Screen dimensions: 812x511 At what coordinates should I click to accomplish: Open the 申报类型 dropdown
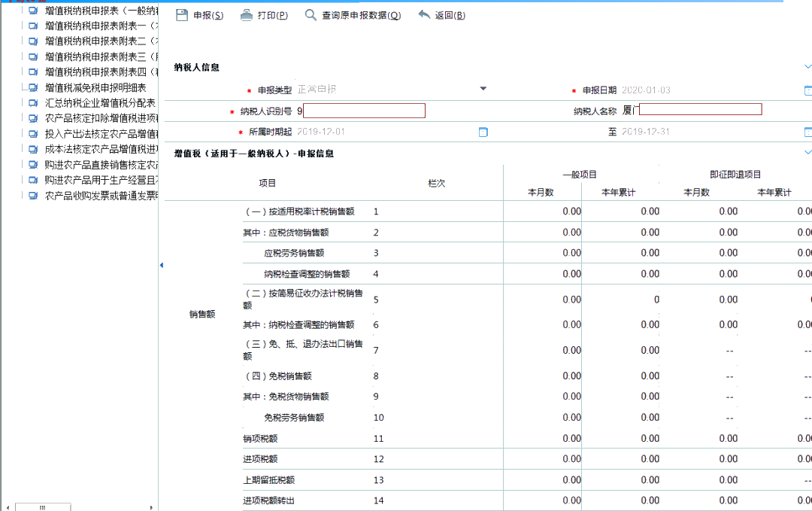tap(483, 88)
